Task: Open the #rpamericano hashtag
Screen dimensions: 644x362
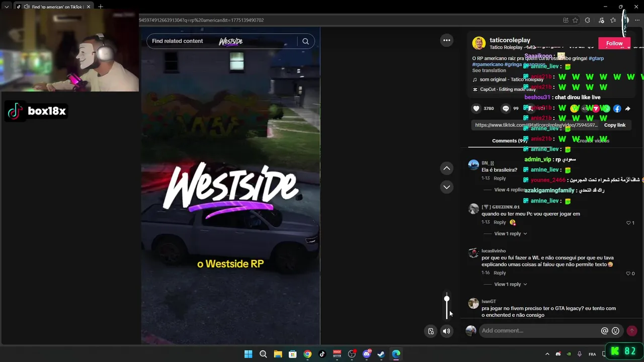Action: [488, 64]
